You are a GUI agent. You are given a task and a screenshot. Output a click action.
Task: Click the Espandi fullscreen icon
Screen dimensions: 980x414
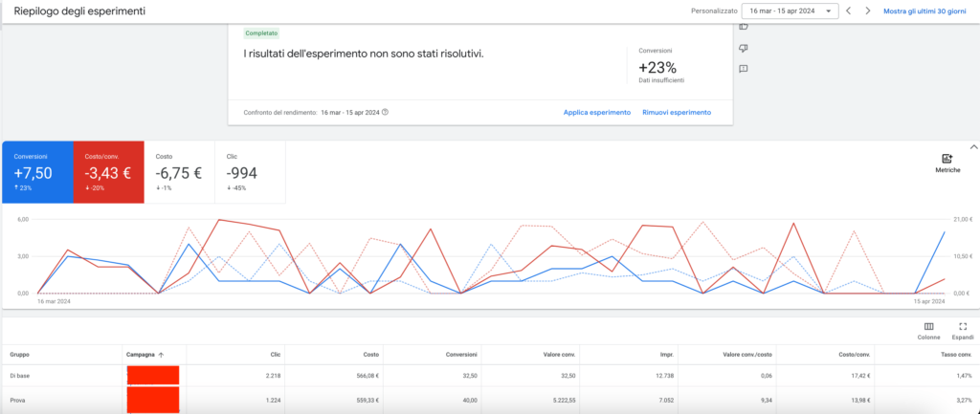(963, 327)
